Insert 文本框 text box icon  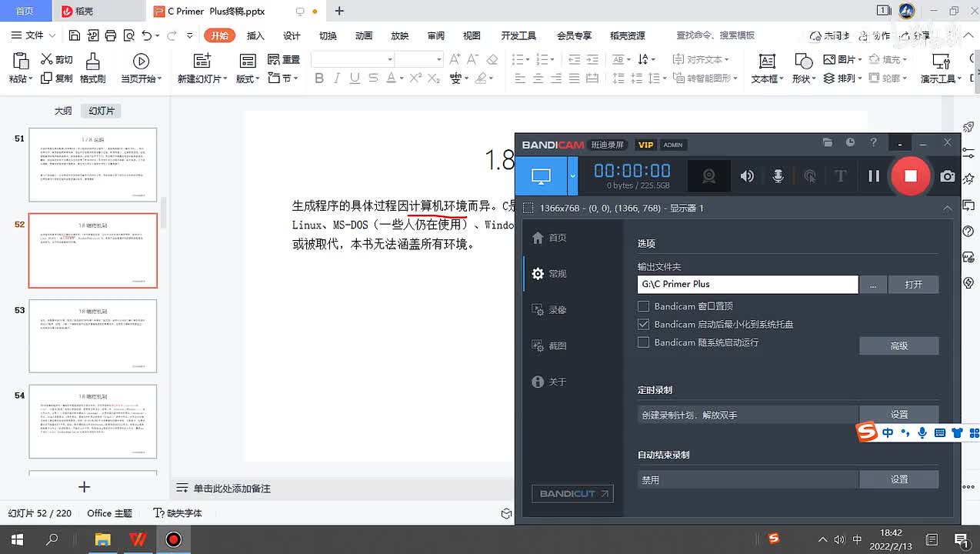click(x=767, y=62)
